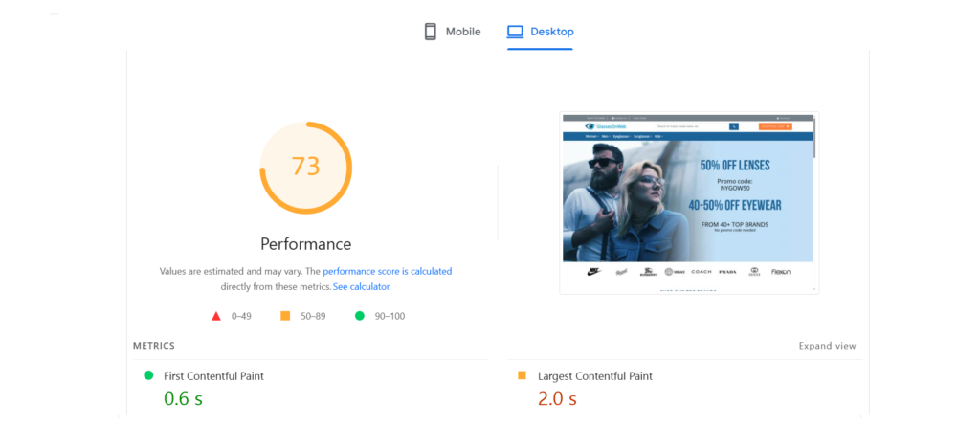Click the 0.6 s First Contentful Paint value

[x=184, y=398]
